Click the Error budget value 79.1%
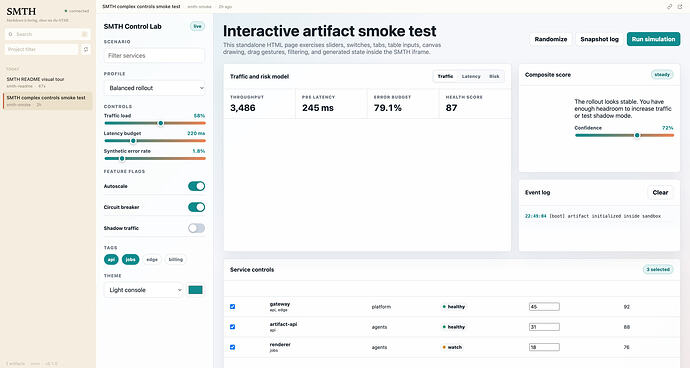 point(388,108)
